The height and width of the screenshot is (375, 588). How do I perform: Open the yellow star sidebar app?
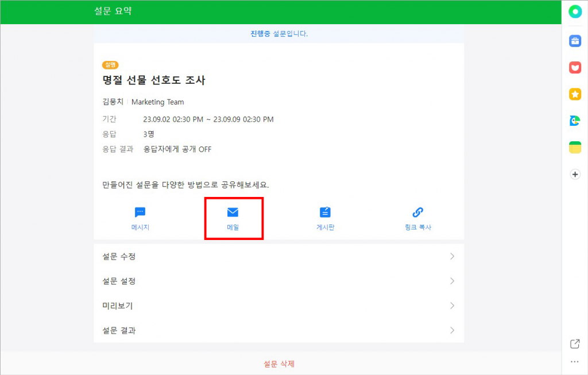pyautogui.click(x=575, y=94)
